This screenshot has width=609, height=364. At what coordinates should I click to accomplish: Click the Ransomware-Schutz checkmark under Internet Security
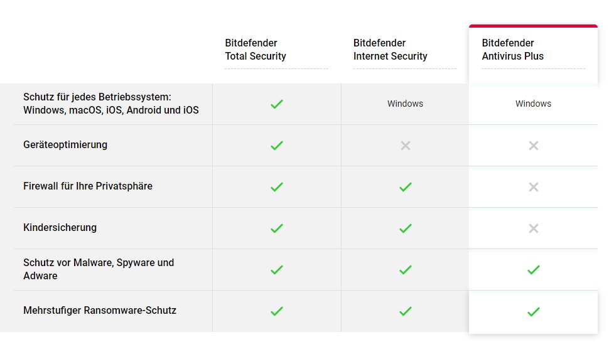tap(405, 311)
